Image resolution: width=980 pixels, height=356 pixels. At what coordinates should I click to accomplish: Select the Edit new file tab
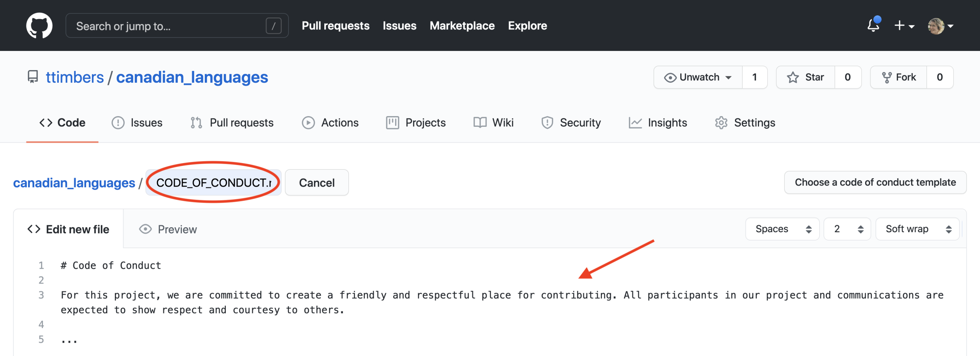tap(69, 229)
